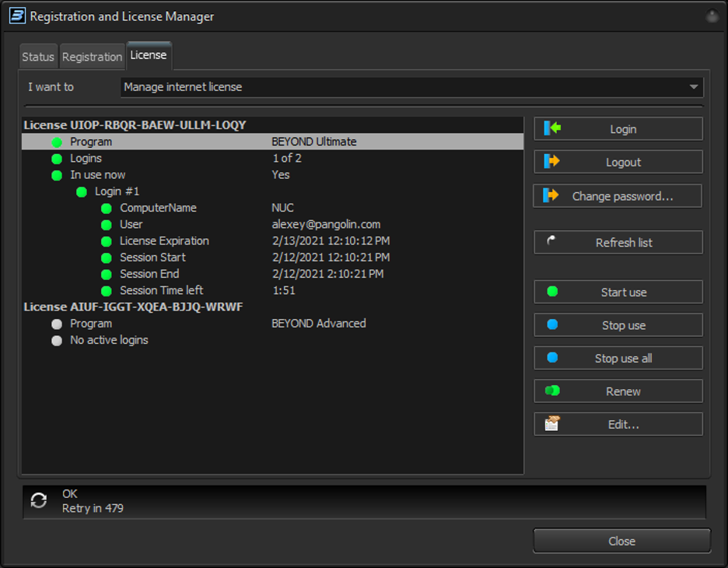Click the green dot beside Session Time left
Screen dimensions: 728x568
pos(107,291)
